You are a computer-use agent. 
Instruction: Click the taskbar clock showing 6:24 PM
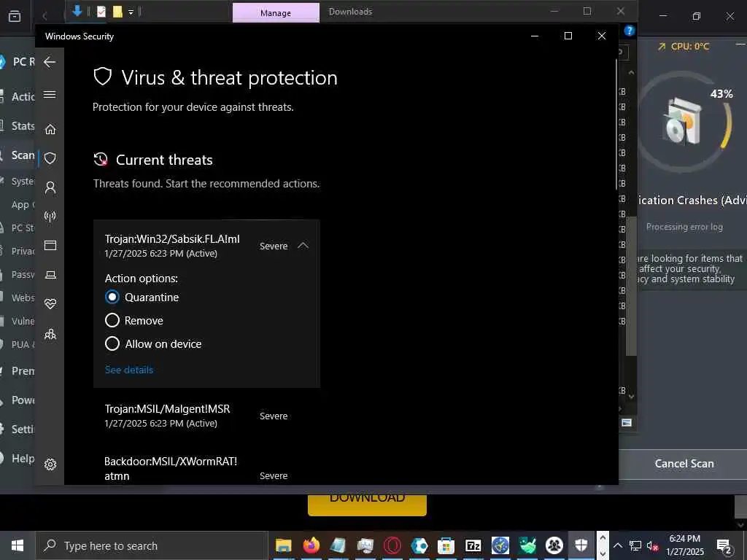pyautogui.click(x=684, y=545)
